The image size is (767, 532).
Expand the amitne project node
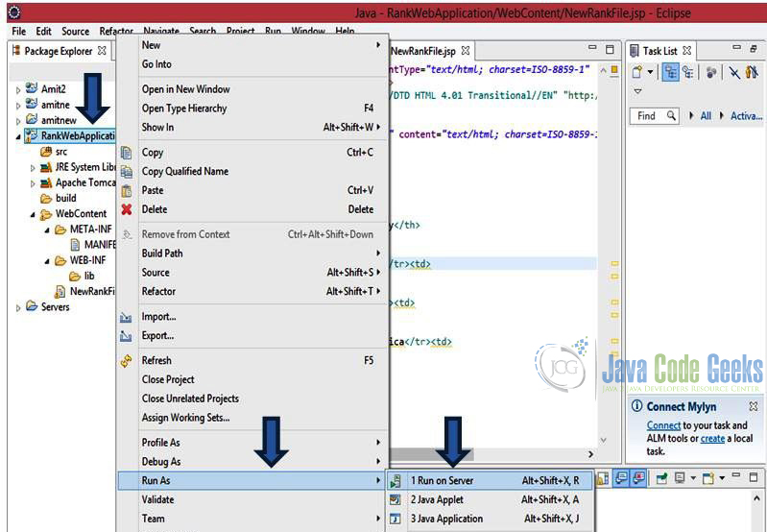(x=18, y=106)
